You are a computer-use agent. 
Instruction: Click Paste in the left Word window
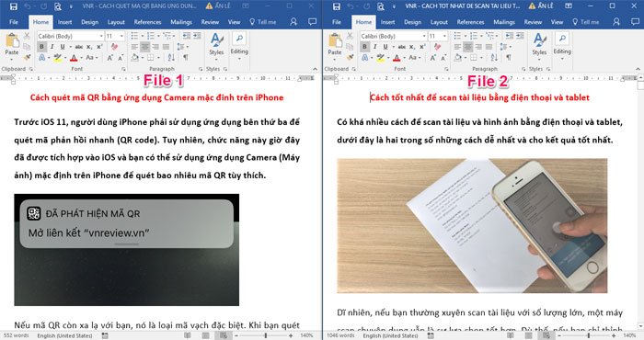(11, 45)
